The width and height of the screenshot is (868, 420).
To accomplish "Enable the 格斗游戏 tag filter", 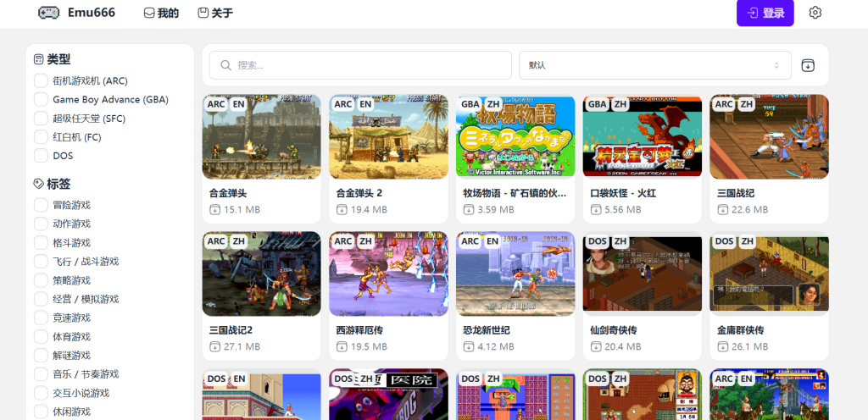I will point(41,243).
